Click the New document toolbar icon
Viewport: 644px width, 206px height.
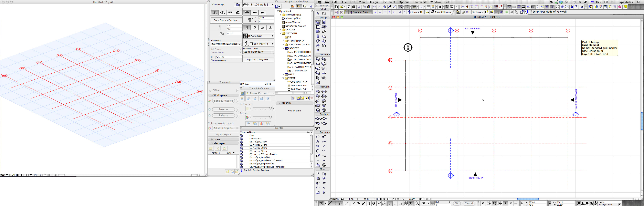[336, 7]
